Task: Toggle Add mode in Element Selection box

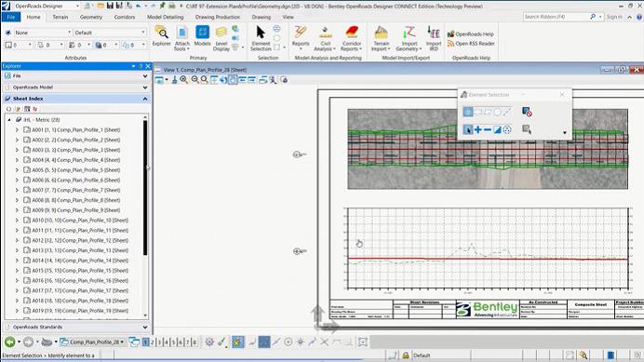Action: click(x=477, y=130)
